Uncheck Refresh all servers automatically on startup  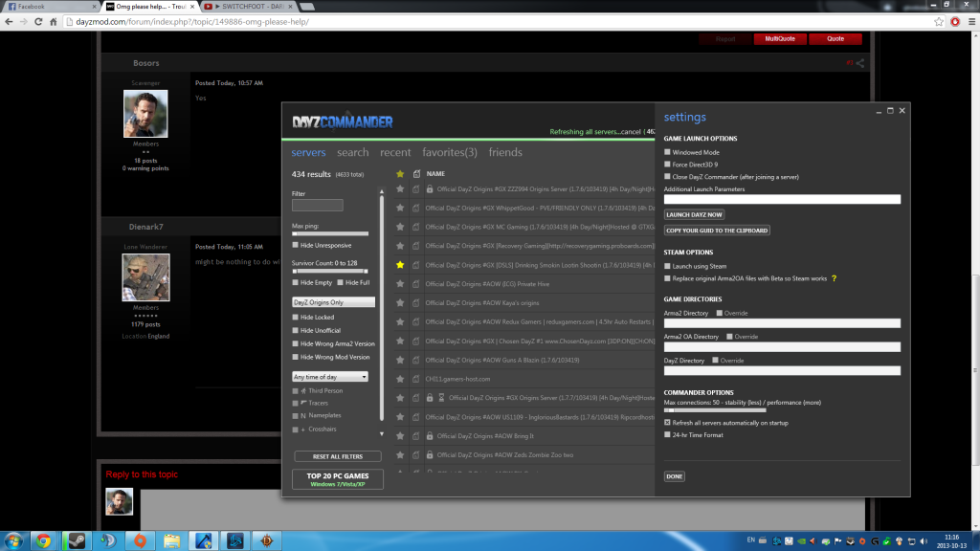[x=668, y=422]
